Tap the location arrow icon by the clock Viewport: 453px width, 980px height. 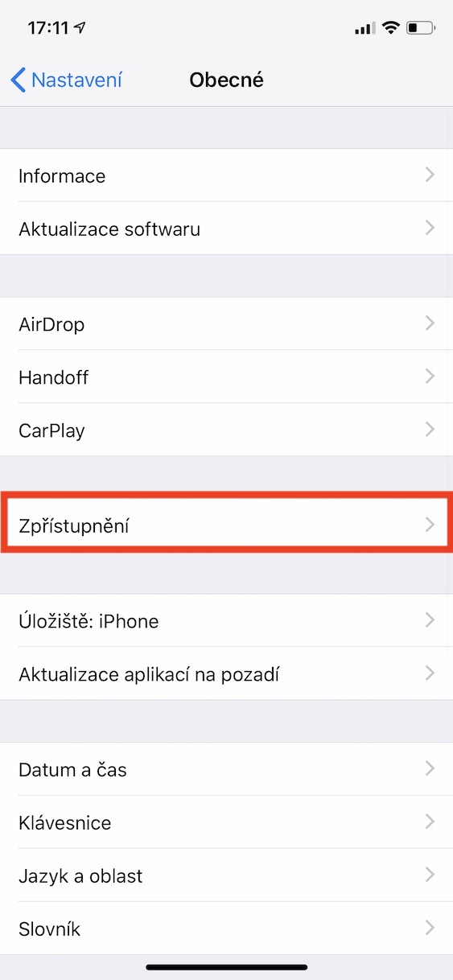point(80,28)
